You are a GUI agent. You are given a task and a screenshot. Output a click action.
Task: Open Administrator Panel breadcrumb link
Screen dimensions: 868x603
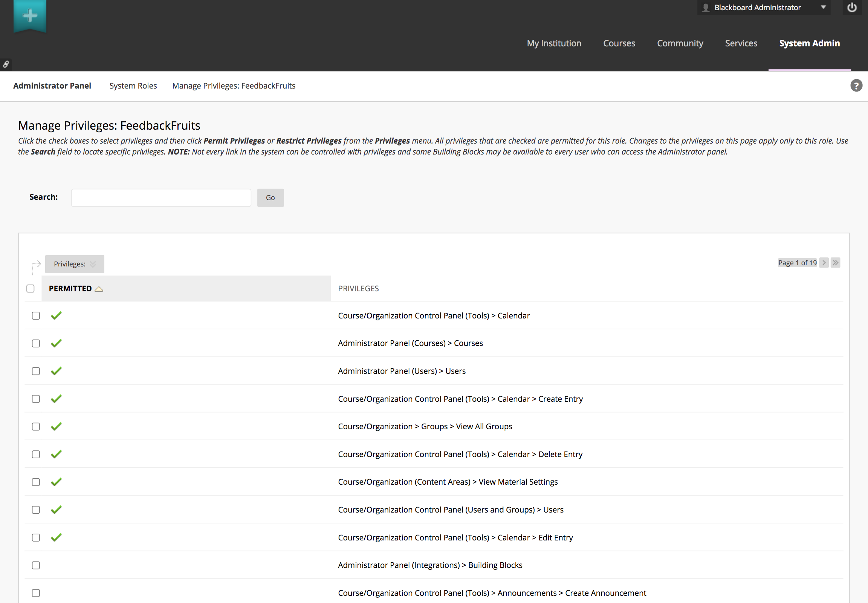(52, 86)
